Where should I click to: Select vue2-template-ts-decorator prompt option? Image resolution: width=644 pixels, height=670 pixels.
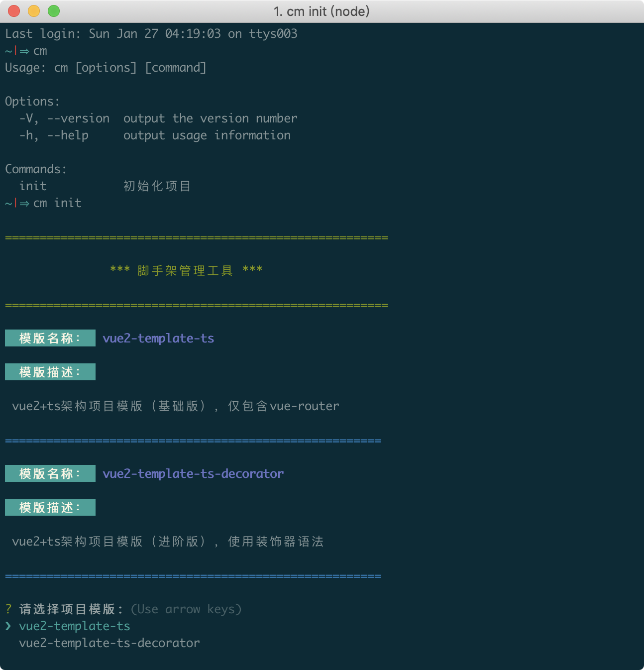tap(109, 643)
